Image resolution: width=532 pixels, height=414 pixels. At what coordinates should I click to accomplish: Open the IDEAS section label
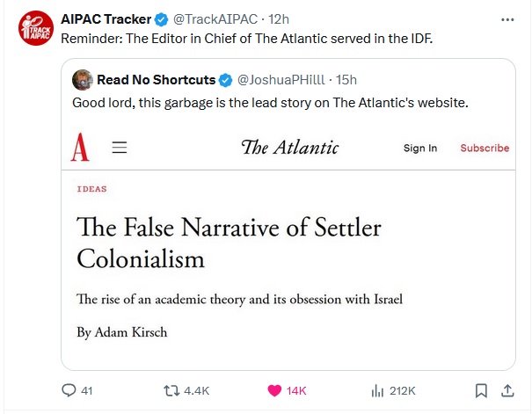click(x=92, y=189)
